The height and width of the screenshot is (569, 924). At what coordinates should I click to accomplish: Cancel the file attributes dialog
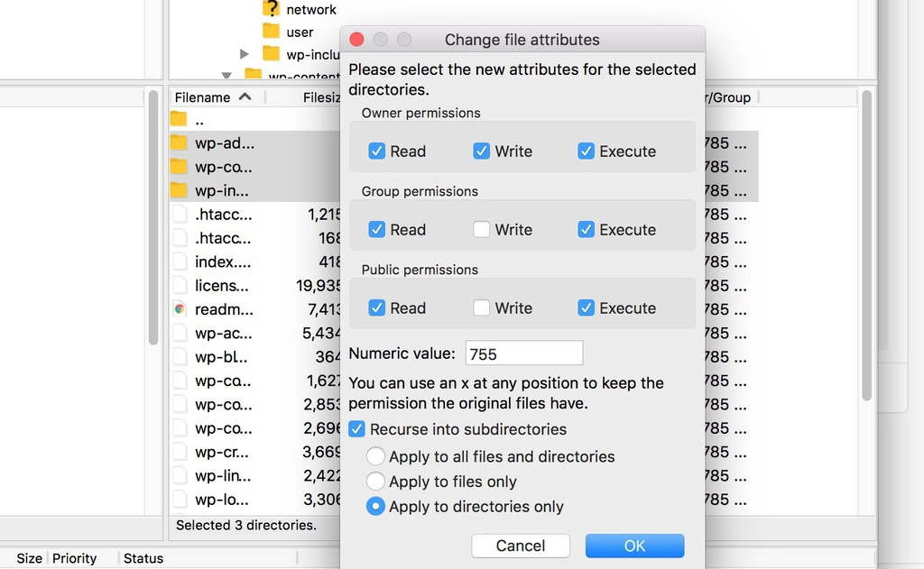click(520, 546)
